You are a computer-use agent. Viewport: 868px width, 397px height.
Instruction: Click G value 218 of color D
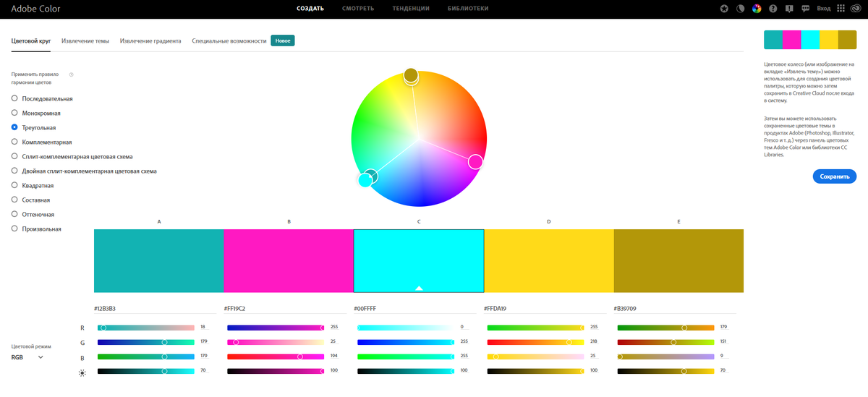(x=594, y=342)
